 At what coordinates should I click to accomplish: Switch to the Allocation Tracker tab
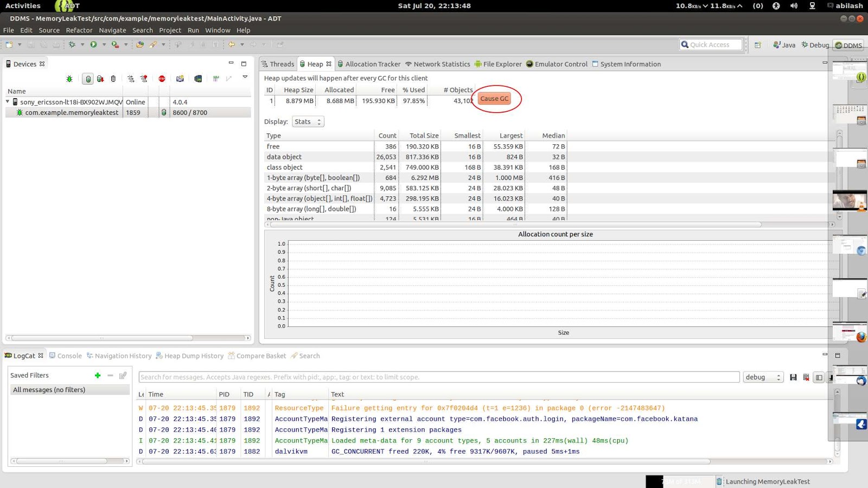coord(373,64)
